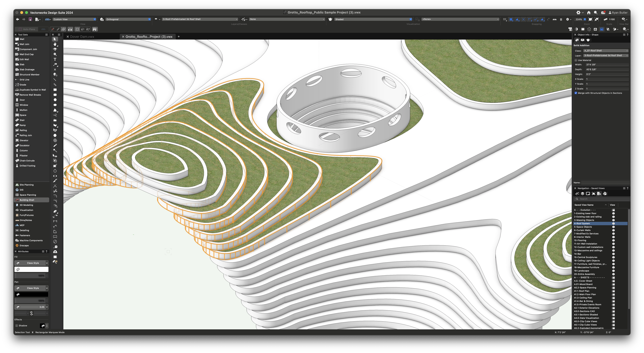Screen dimensions: 644x353
Task: Activate the Slab tool
Action: point(22,64)
